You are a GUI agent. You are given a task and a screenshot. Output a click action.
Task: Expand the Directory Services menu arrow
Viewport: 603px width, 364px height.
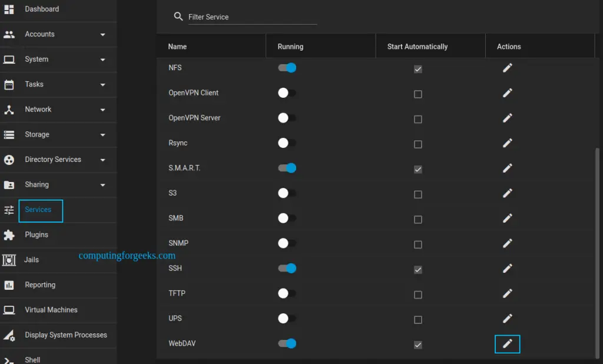[x=102, y=160]
